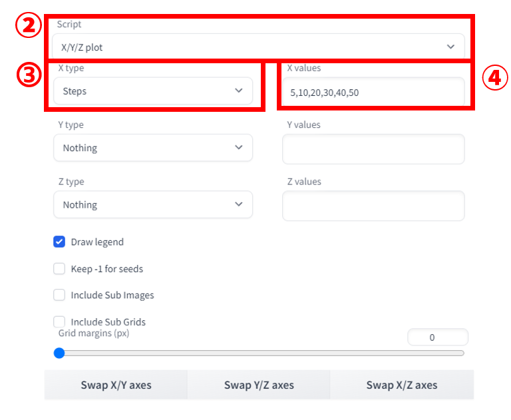Click the Y type chevron arrow
The image size is (511, 420).
[239, 147]
